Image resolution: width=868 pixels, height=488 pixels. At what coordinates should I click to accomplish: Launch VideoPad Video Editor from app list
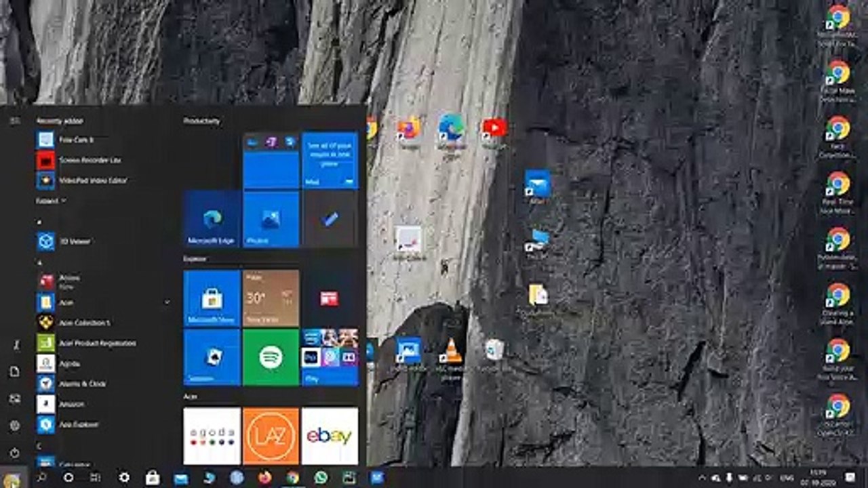coord(100,180)
